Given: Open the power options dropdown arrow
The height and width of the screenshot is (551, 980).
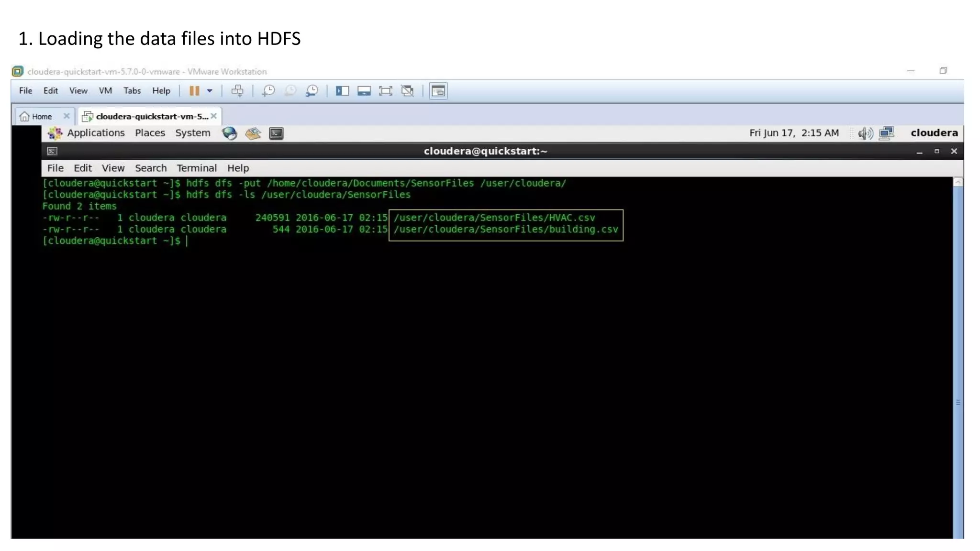Looking at the screenshot, I should (210, 91).
